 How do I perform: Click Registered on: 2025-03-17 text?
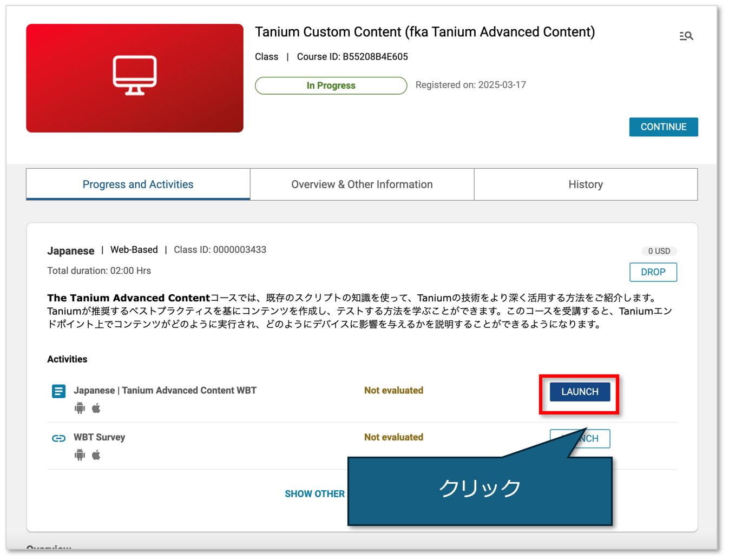coord(471,85)
